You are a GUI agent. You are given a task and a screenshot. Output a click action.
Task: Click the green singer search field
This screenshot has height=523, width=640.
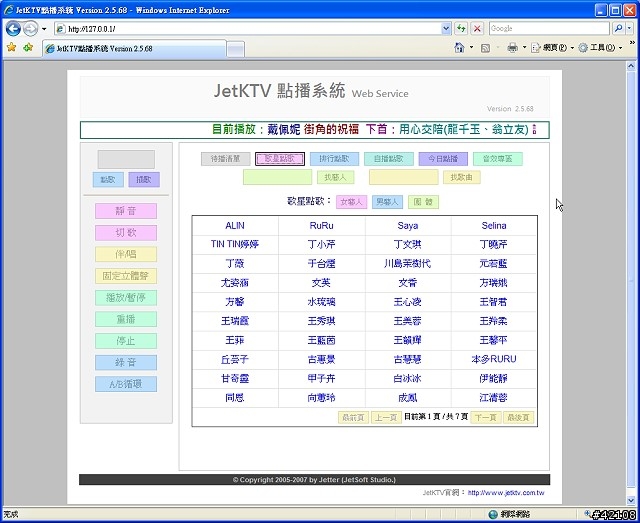[x=278, y=177]
